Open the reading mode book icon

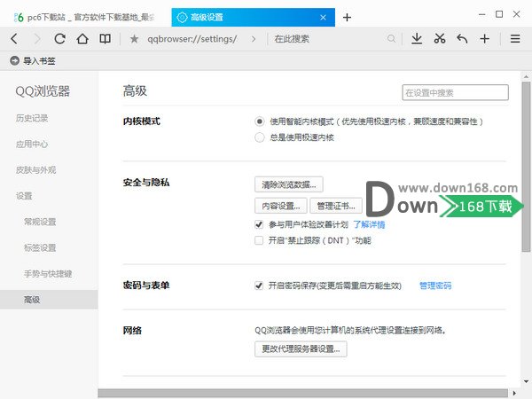pyautogui.click(x=105, y=39)
